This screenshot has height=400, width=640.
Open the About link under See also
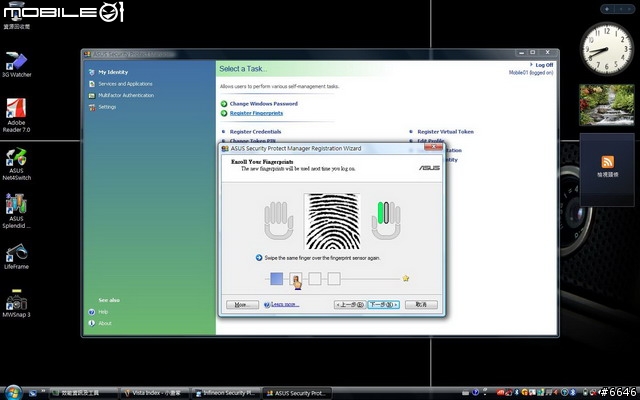click(x=105, y=323)
